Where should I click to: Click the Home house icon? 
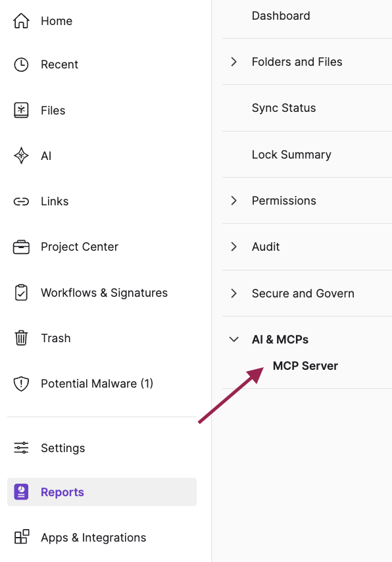[x=21, y=21]
